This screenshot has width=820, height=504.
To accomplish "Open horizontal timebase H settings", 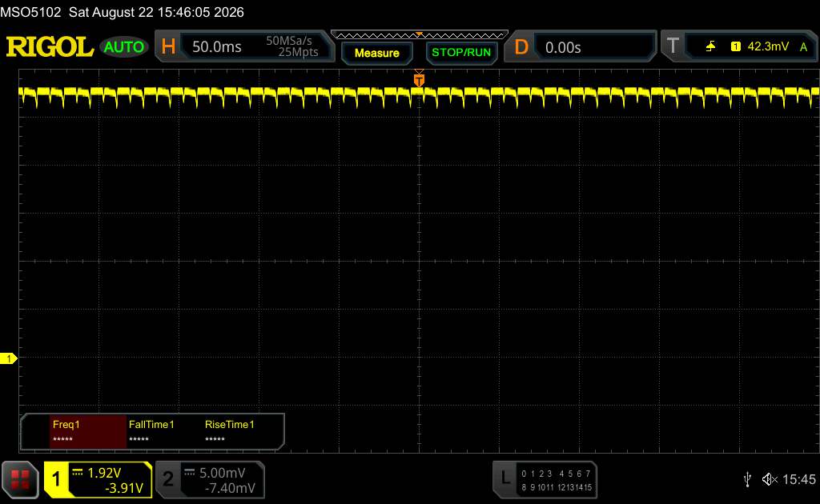I will 168,46.
